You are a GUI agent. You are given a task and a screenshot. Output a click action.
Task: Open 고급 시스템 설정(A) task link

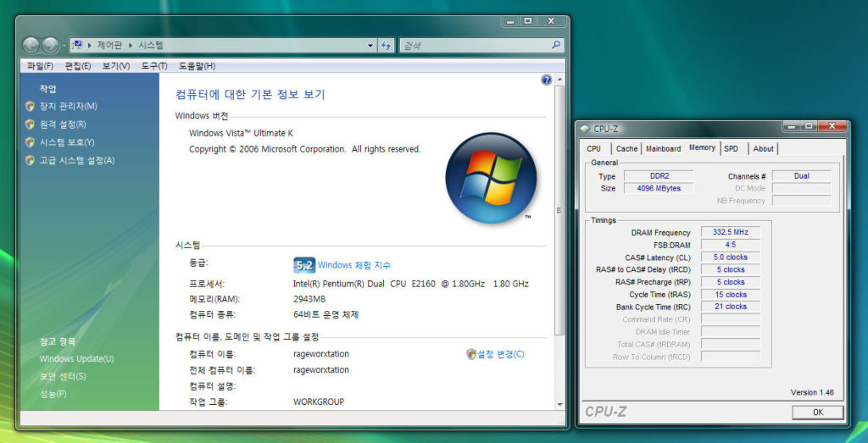[x=77, y=160]
